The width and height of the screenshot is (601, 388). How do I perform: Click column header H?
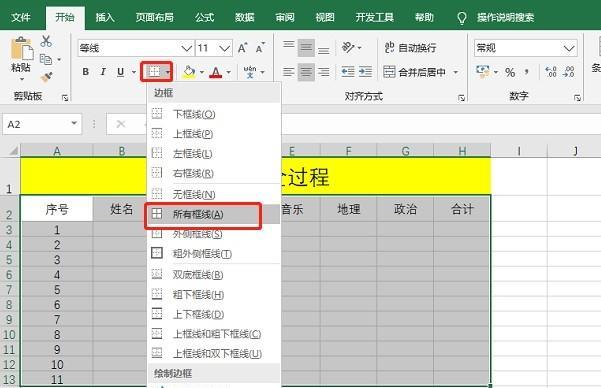462,151
